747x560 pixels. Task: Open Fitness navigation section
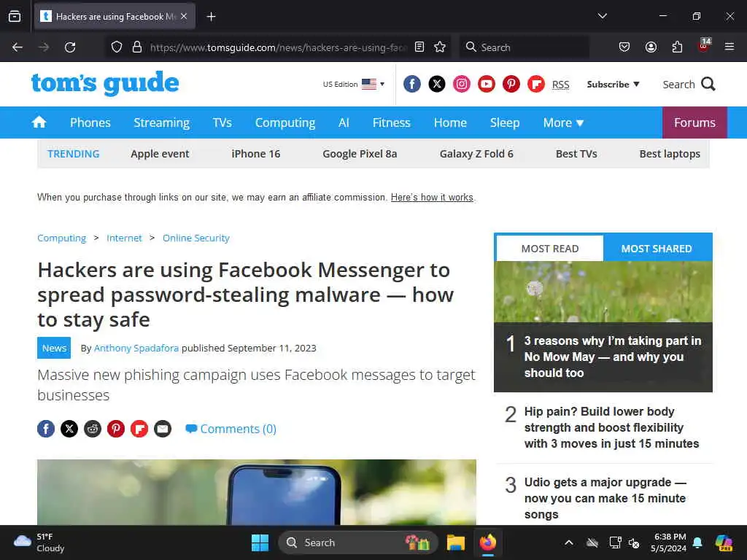tap(391, 122)
